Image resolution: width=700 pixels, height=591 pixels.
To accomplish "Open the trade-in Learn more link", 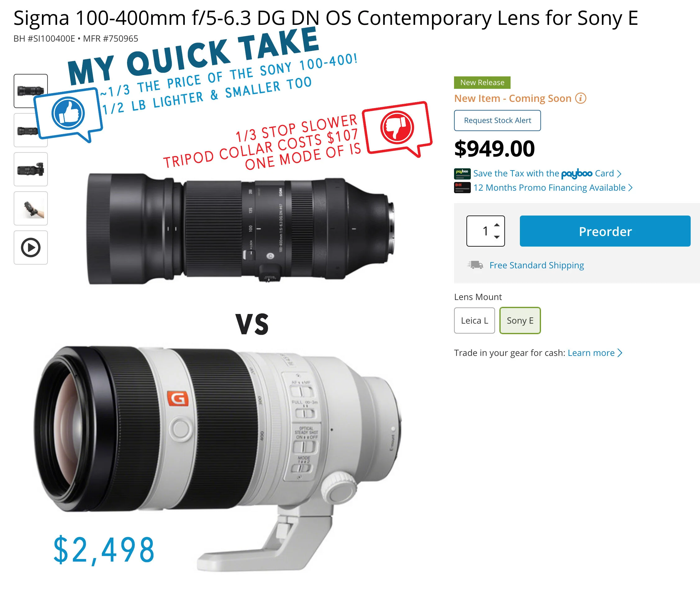I will [594, 353].
